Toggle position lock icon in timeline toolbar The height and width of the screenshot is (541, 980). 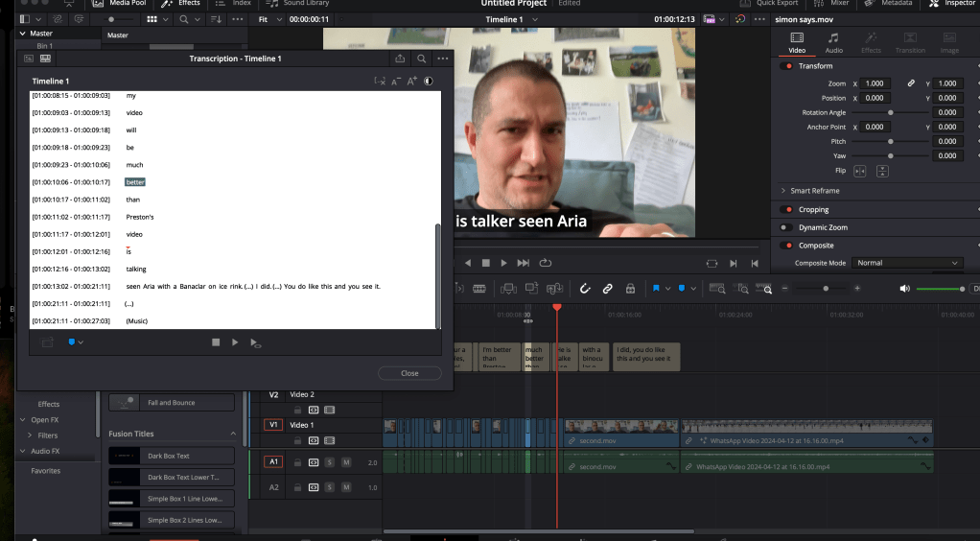click(631, 289)
